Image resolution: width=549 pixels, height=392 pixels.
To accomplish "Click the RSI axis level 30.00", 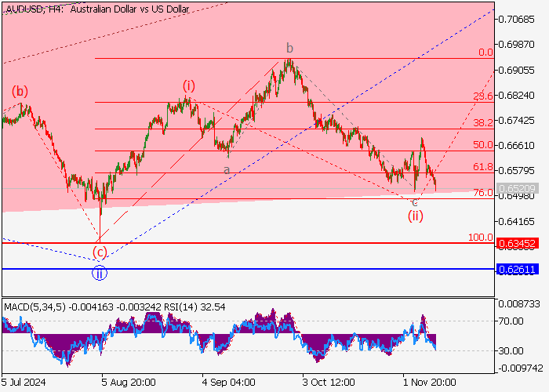I will click(511, 350).
